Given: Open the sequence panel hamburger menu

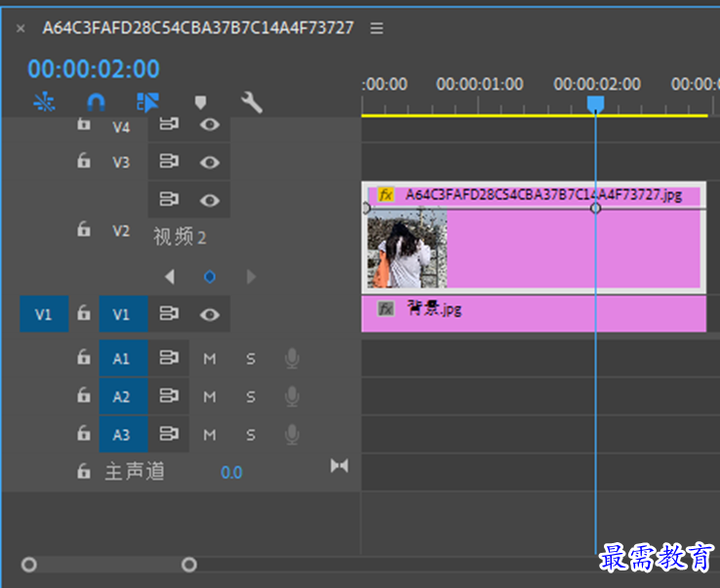Looking at the screenshot, I should pyautogui.click(x=377, y=28).
